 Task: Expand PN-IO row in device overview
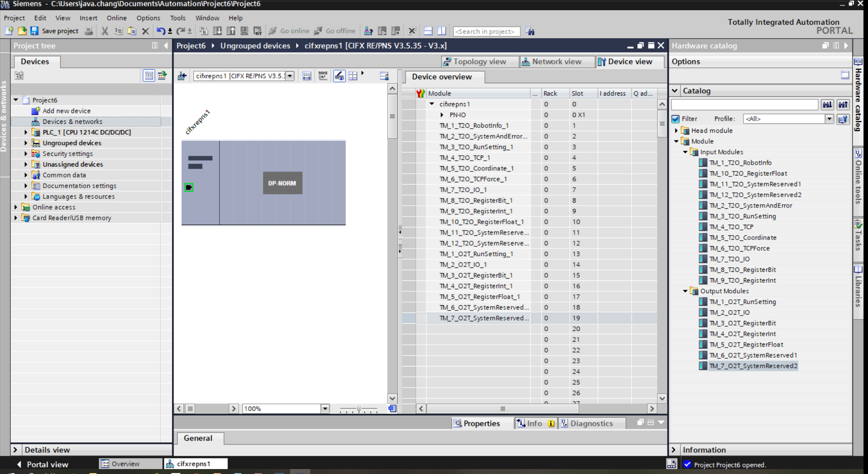pyautogui.click(x=442, y=115)
